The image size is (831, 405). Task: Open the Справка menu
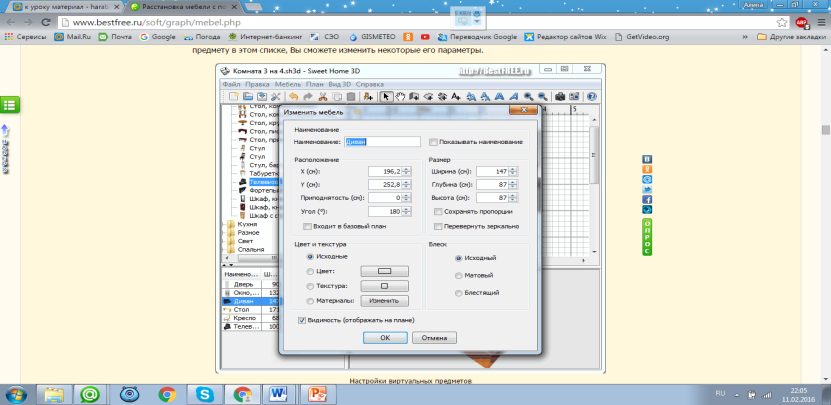coord(370,84)
